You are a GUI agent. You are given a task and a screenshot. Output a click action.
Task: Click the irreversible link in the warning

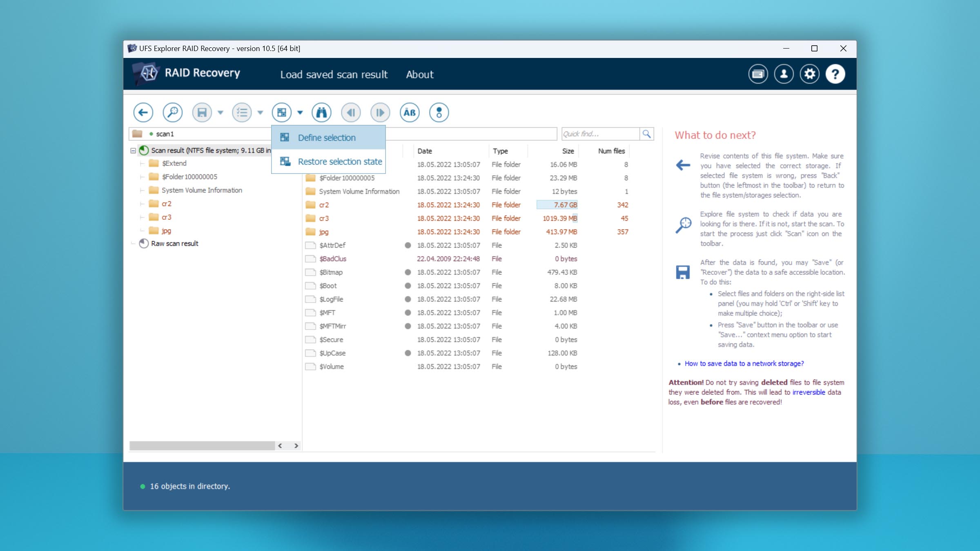tap(808, 392)
